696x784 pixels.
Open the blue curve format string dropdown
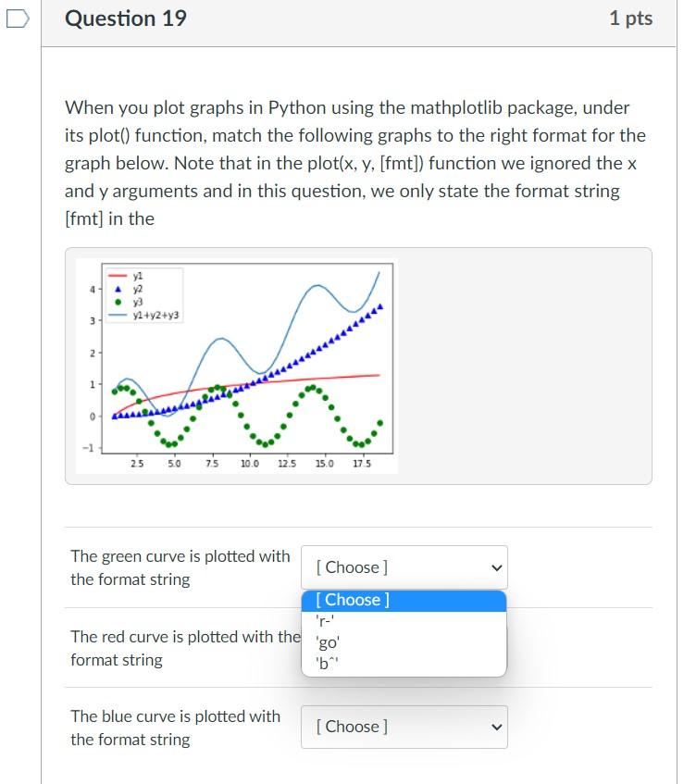point(404,727)
